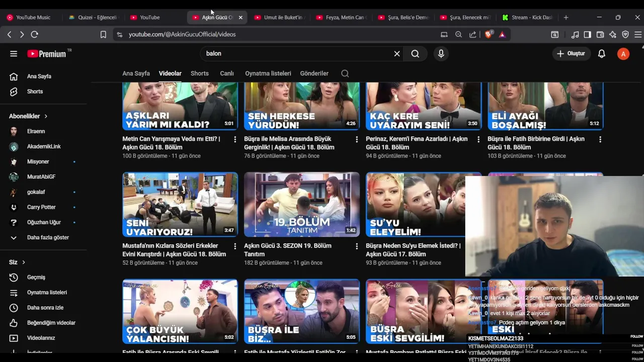Open site settings icon beside the URL
644x362 pixels.
tap(119, 34)
